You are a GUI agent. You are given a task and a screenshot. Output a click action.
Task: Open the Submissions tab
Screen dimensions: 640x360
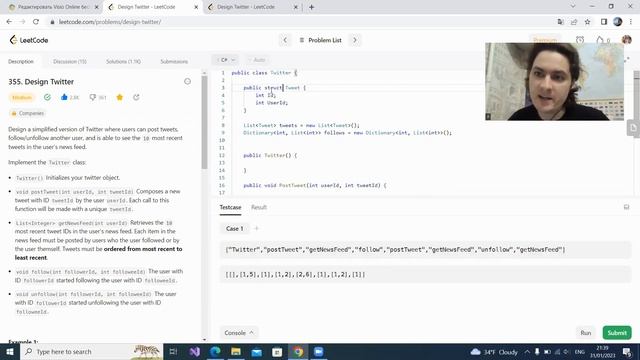pos(174,62)
